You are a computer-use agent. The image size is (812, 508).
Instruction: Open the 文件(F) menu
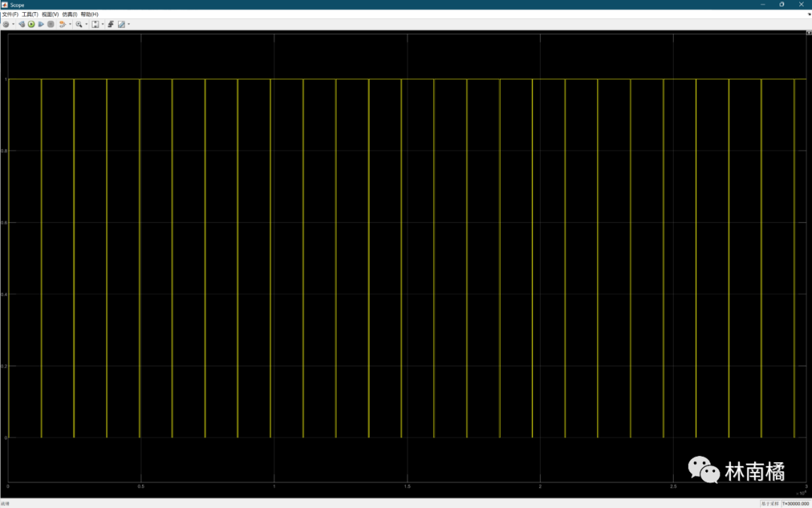coord(10,14)
